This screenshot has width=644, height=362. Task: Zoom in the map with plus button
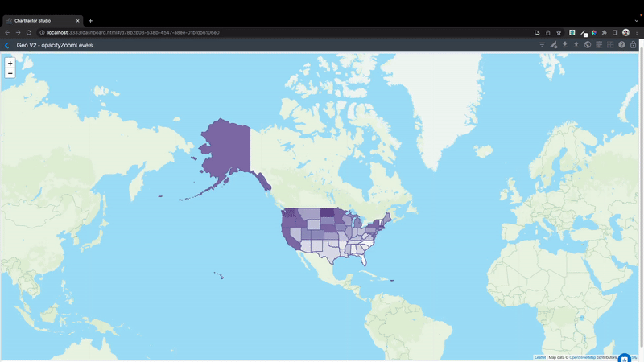pyautogui.click(x=10, y=64)
